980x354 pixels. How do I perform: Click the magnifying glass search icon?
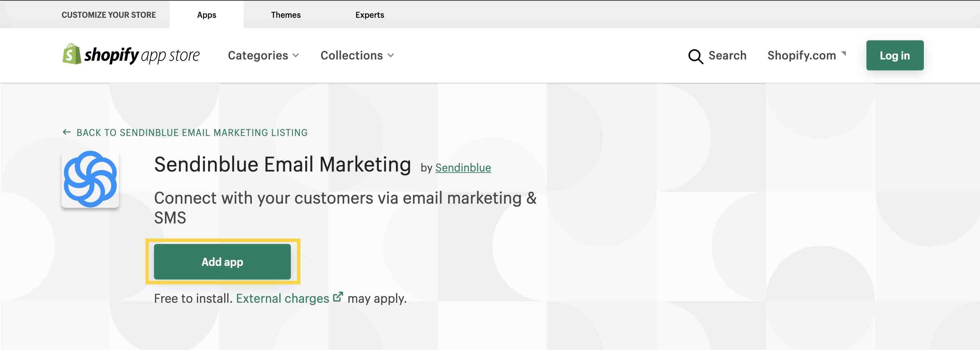(x=695, y=56)
